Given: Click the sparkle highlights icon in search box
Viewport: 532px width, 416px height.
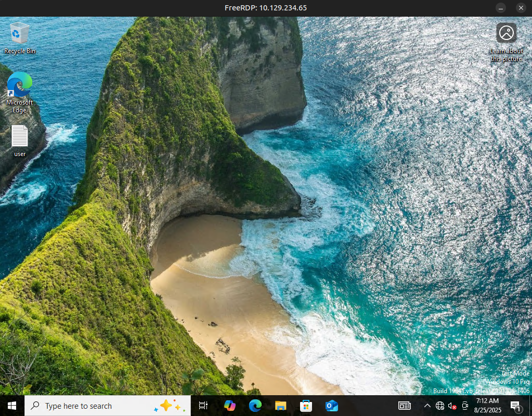Looking at the screenshot, I should click(169, 406).
